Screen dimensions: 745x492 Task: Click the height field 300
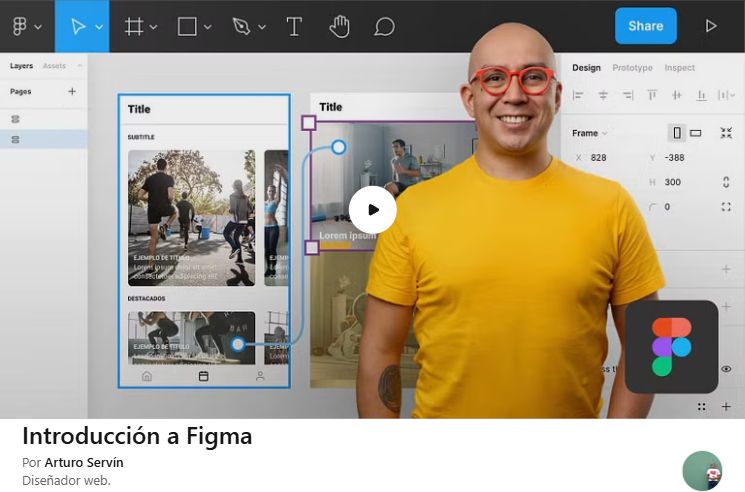point(673,182)
